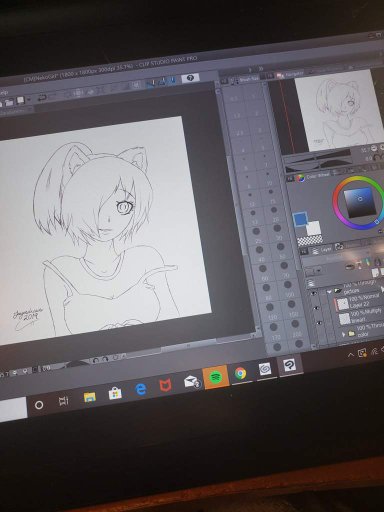
Task: Launch Google Chrome from the taskbar
Action: pos(240,373)
